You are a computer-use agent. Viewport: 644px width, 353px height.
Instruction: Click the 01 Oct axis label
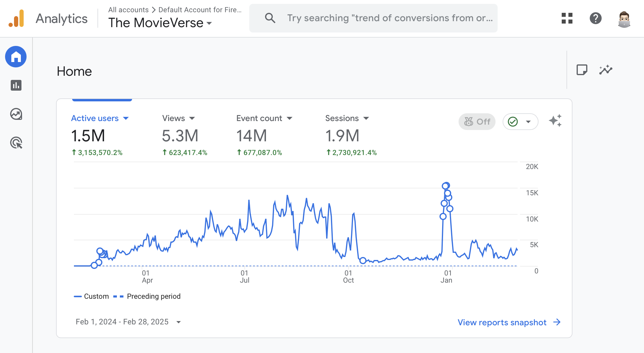(x=348, y=277)
